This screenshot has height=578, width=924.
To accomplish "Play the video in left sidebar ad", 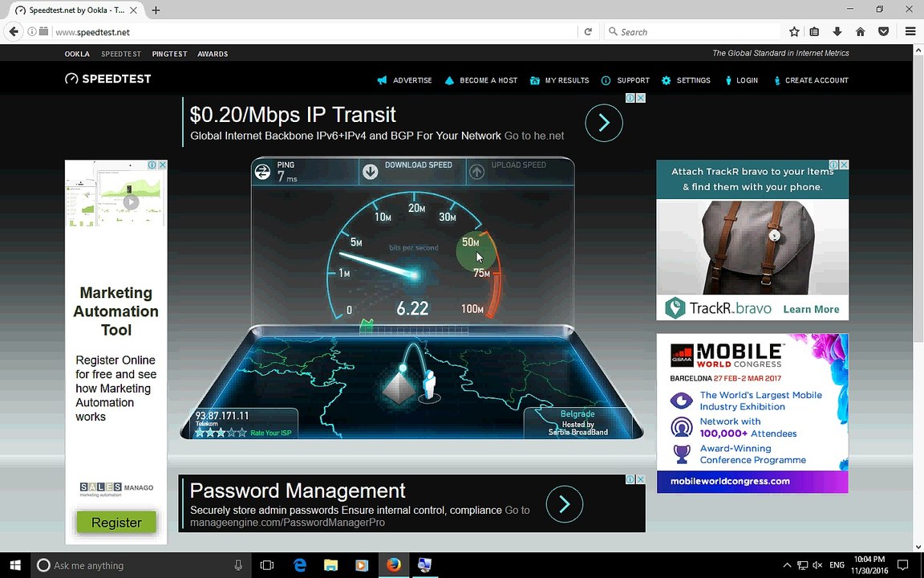I will click(x=130, y=201).
